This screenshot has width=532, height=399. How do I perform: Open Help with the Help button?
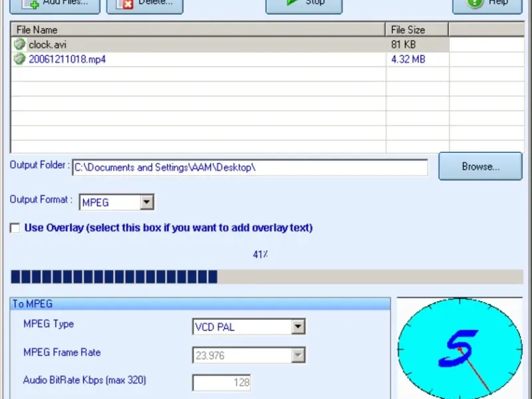coord(487,6)
